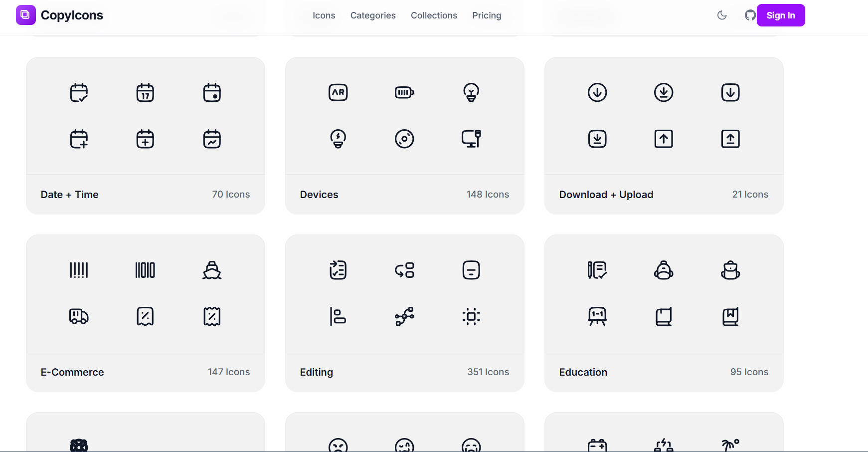The image size is (868, 452).
Task: Open the E-Commerce category
Action: (72, 372)
